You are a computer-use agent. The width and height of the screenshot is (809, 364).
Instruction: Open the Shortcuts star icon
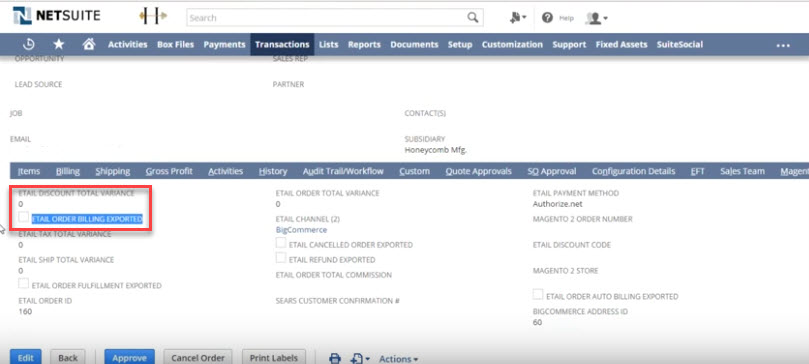pyautogui.click(x=59, y=44)
